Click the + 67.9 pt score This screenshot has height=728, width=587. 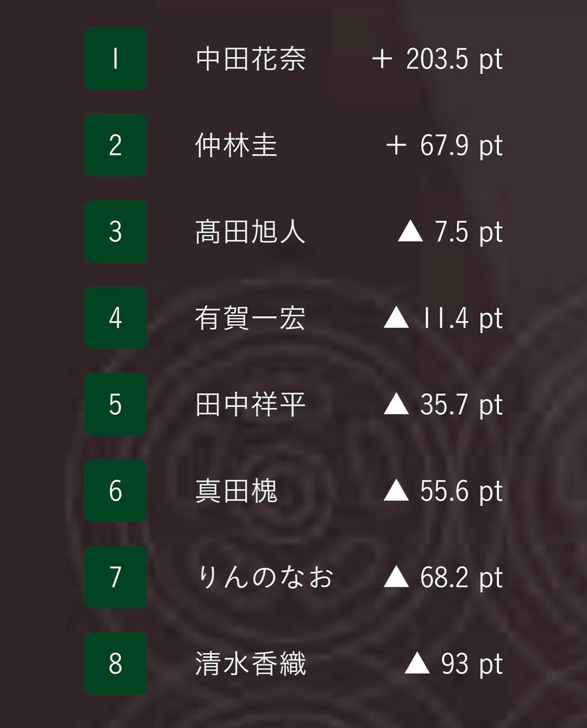pos(445,146)
